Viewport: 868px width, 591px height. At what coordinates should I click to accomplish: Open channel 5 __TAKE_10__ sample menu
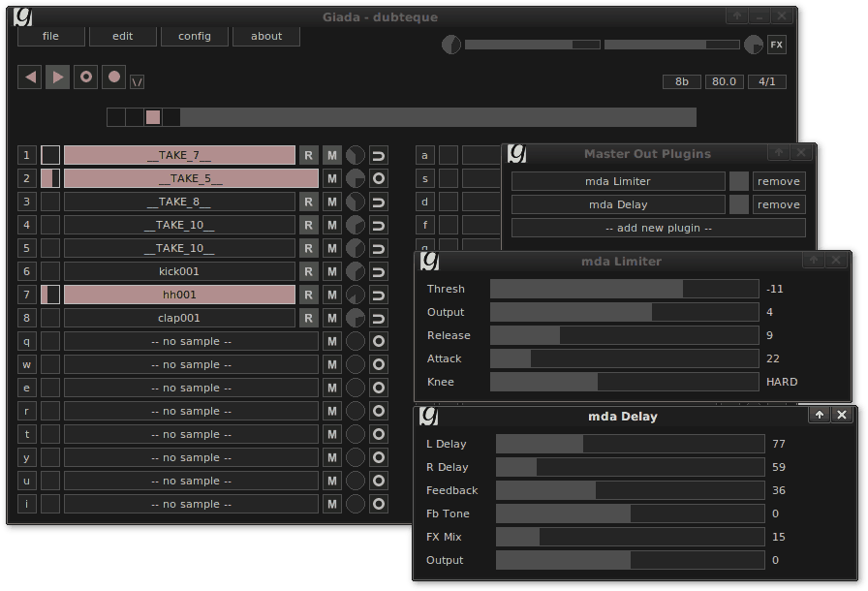coord(179,248)
